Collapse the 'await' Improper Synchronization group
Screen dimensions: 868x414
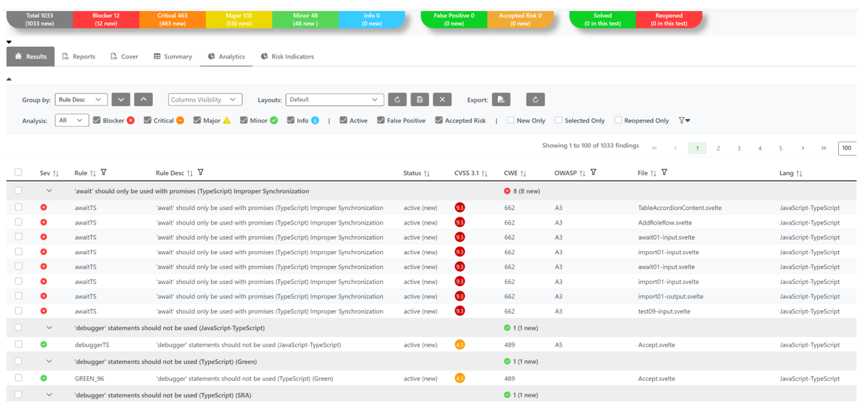click(x=49, y=191)
